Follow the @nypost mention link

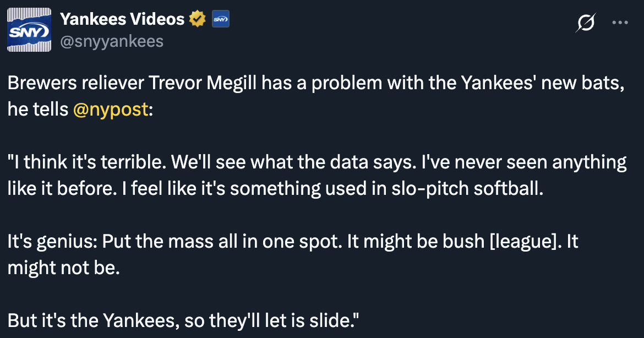[111, 109]
